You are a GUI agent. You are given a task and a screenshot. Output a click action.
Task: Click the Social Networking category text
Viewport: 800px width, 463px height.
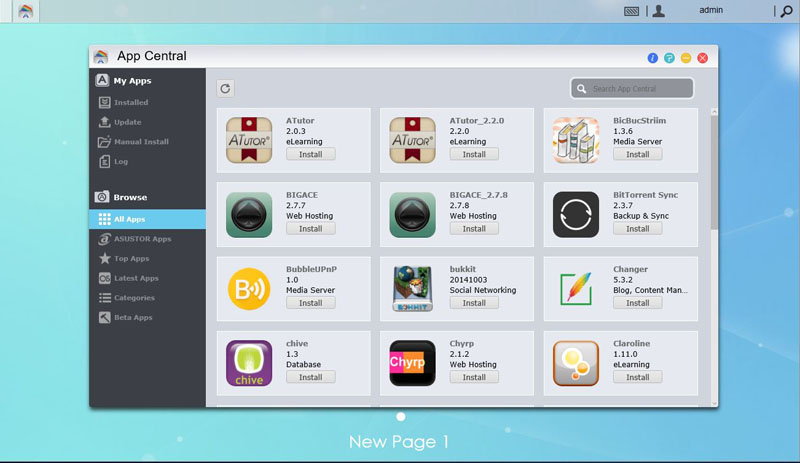click(483, 290)
